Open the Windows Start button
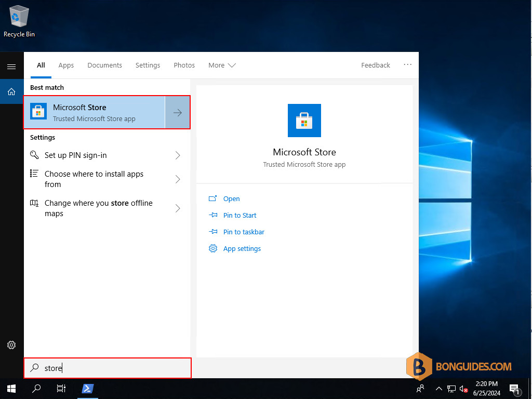 11,389
